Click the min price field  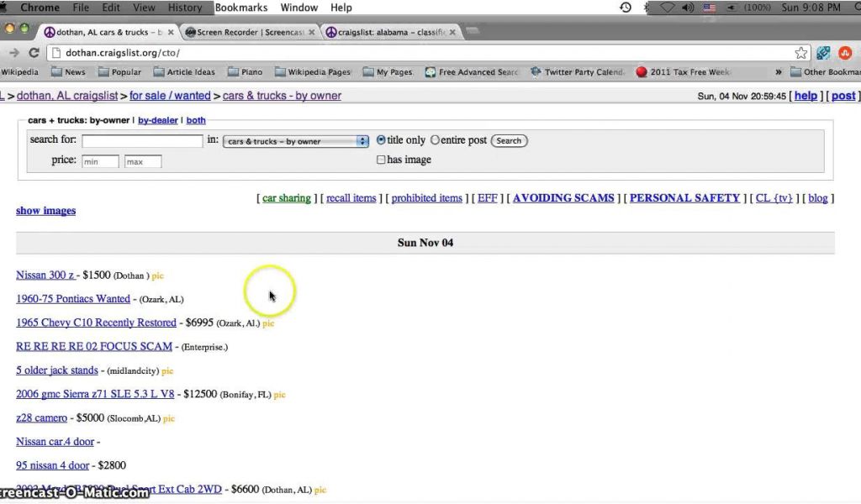click(100, 161)
